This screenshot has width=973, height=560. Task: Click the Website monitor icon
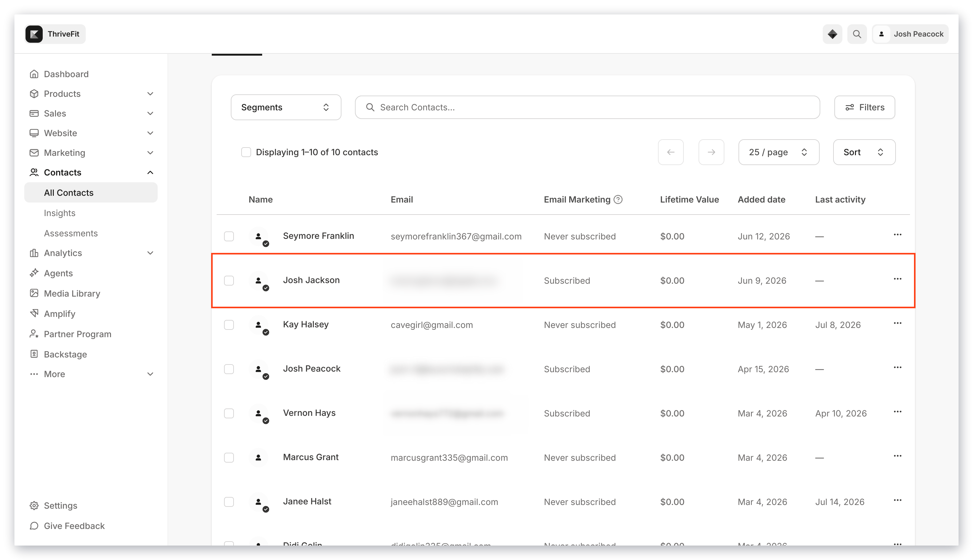34,133
